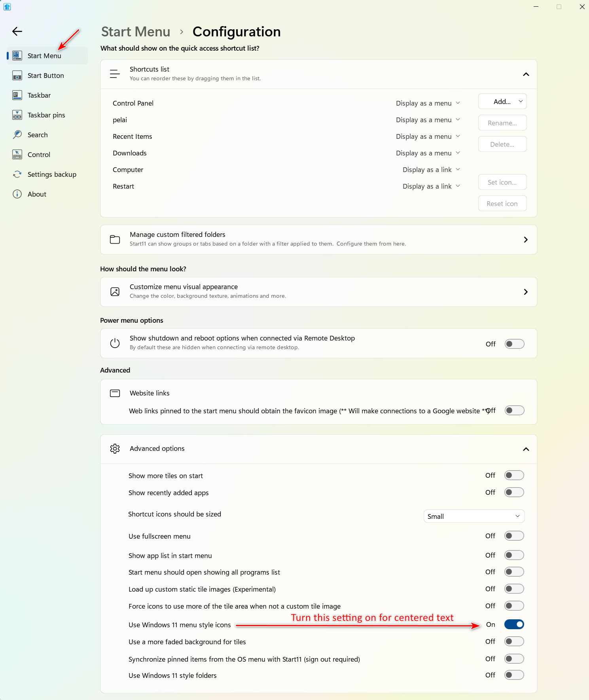The height and width of the screenshot is (700, 589).
Task: Open display mode dropdown for Restart
Action: (431, 186)
